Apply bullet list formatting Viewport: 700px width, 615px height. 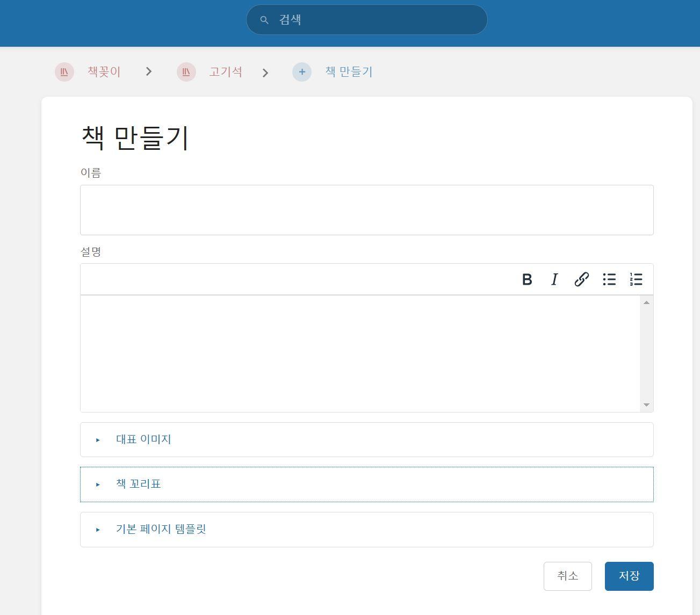tap(609, 279)
